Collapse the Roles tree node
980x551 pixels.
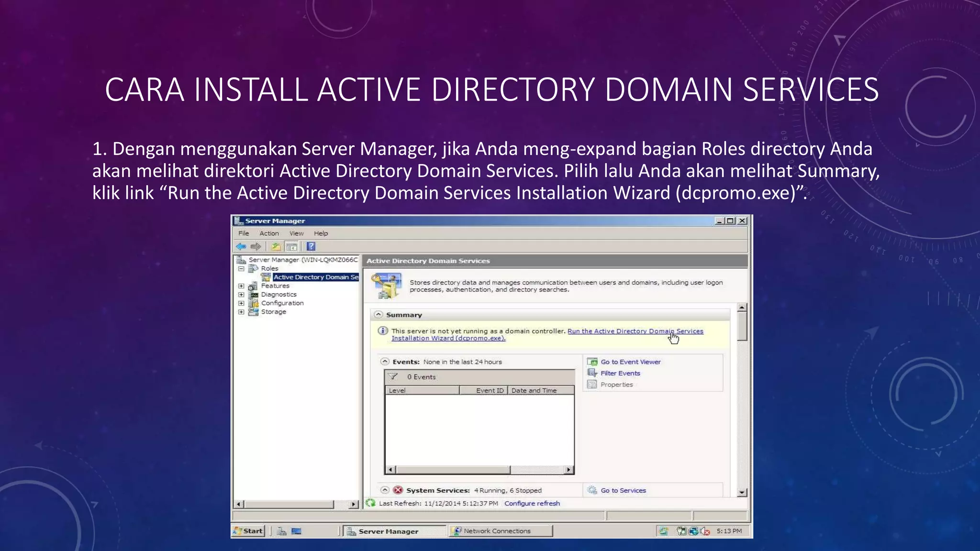coord(241,269)
